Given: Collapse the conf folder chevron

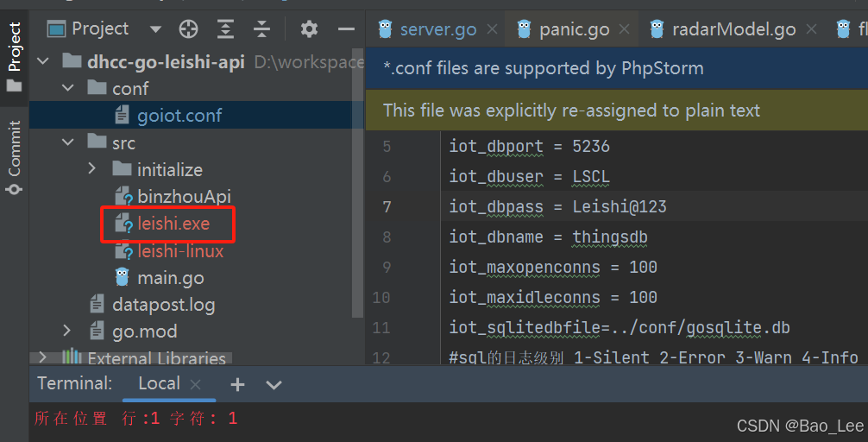Looking at the screenshot, I should click(x=68, y=88).
